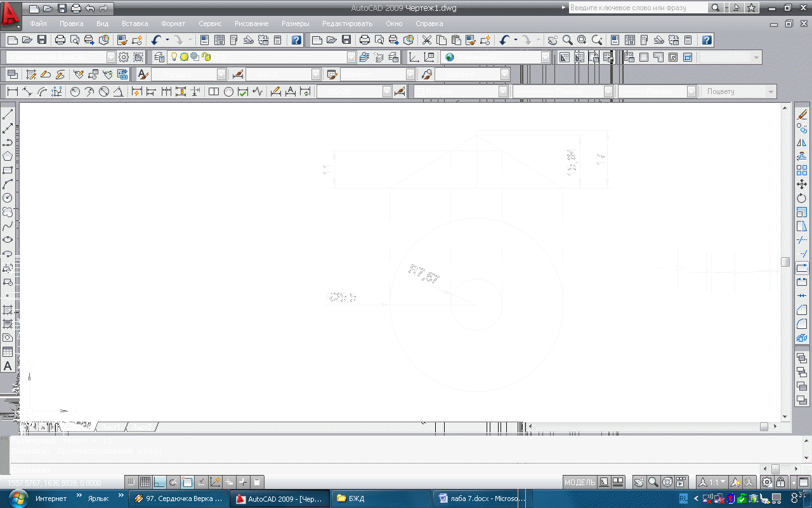Screen dimensions: 812x508
Task: Open the Hatch tool
Action: pyautogui.click(x=8, y=310)
